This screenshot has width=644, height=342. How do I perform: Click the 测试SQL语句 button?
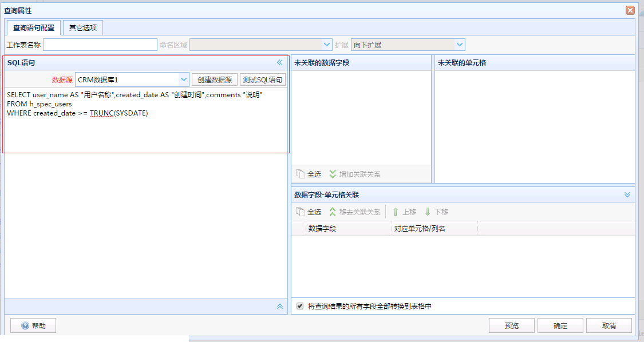[262, 79]
